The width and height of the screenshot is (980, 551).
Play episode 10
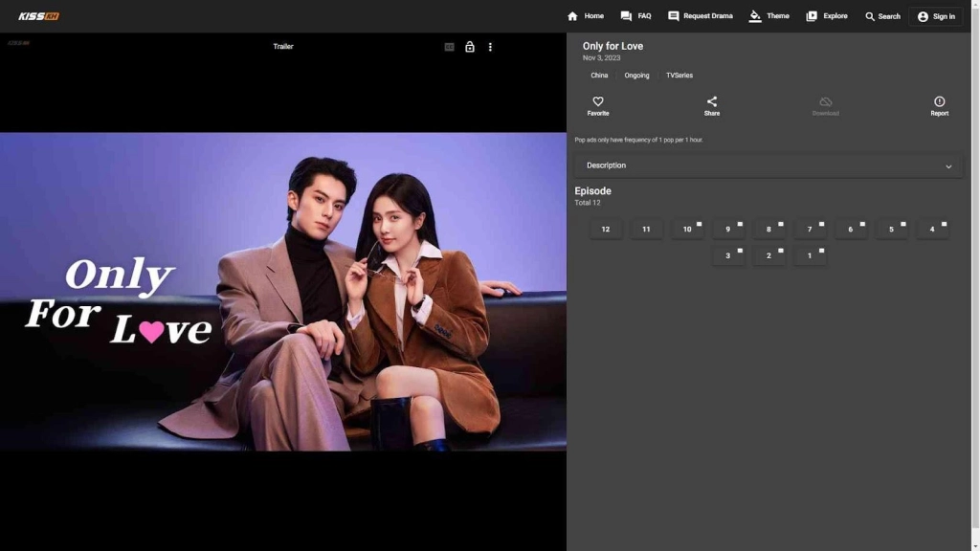tap(687, 230)
